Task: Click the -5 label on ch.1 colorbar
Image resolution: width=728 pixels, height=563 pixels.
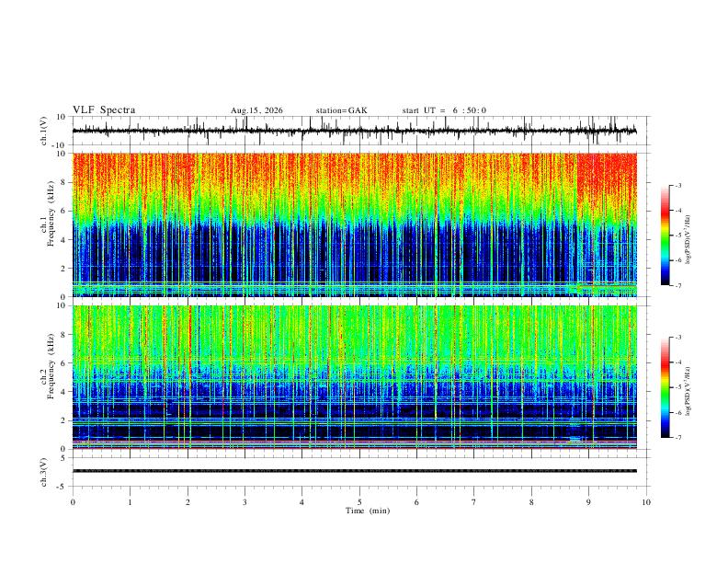Action: (677, 236)
